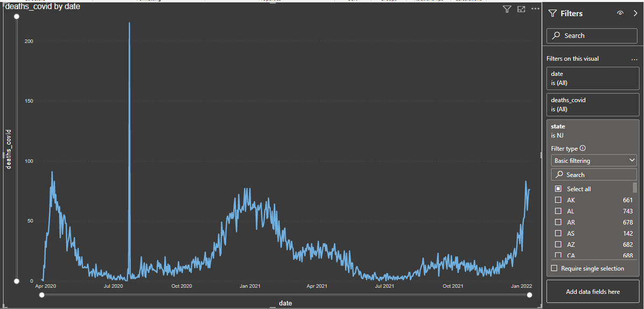Open the chart's More options ellipsis

(x=535, y=9)
